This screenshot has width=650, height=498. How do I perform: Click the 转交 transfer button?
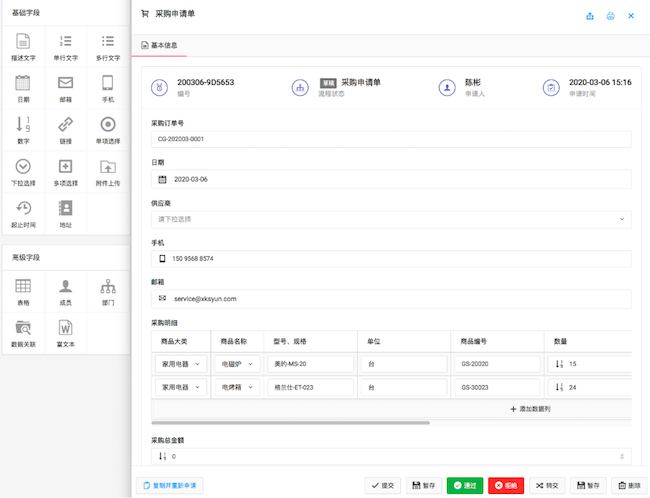547,486
